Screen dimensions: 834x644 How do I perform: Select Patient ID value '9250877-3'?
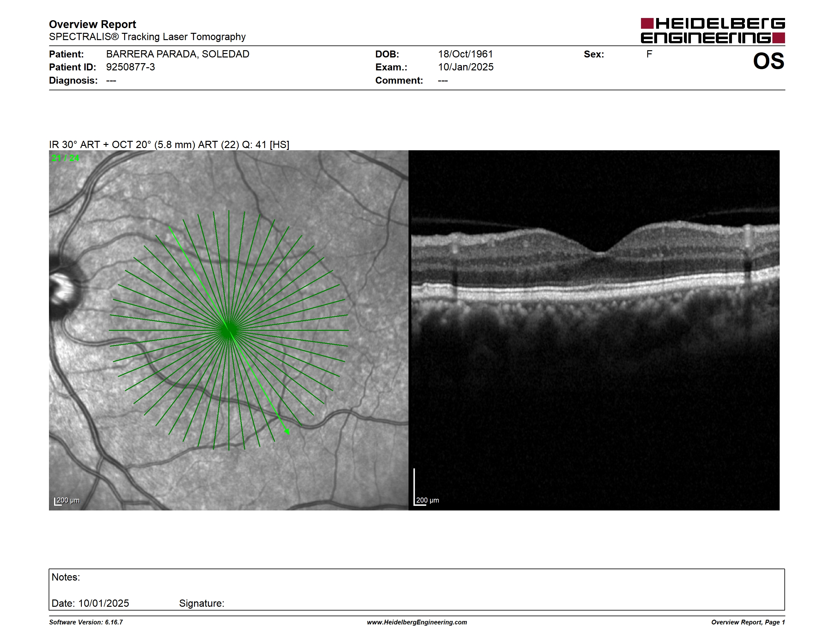[130, 67]
